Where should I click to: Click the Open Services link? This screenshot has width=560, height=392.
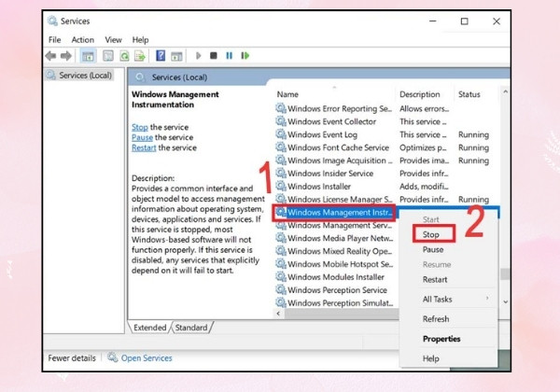click(147, 357)
